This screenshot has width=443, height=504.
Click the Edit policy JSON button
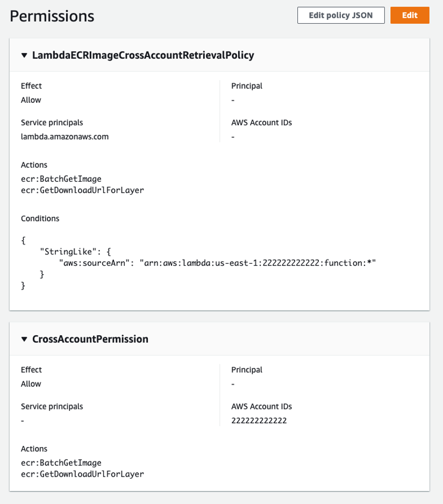[x=340, y=15]
